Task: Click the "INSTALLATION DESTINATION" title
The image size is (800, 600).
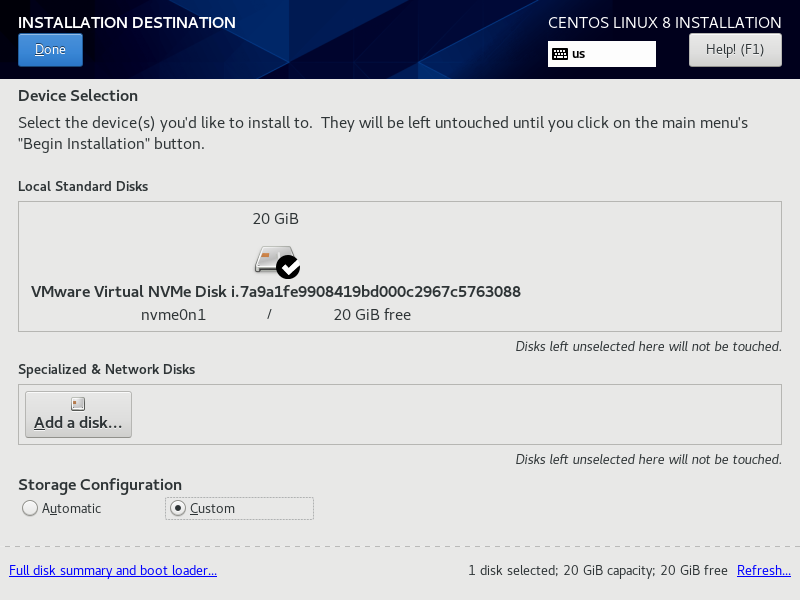Action: click(x=127, y=23)
